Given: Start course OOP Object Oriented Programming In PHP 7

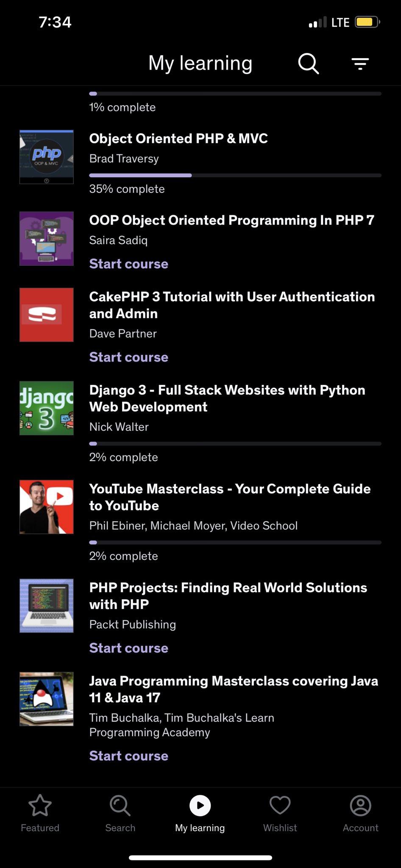Looking at the screenshot, I should point(129,264).
